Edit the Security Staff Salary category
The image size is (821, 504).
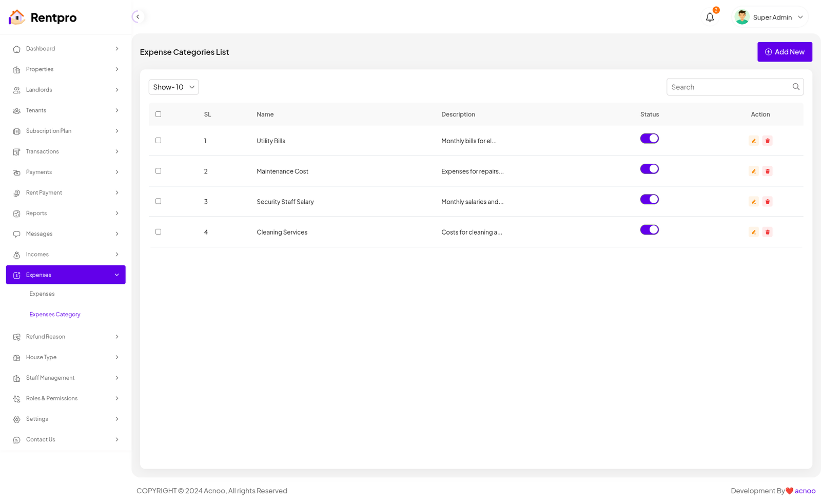[753, 202]
